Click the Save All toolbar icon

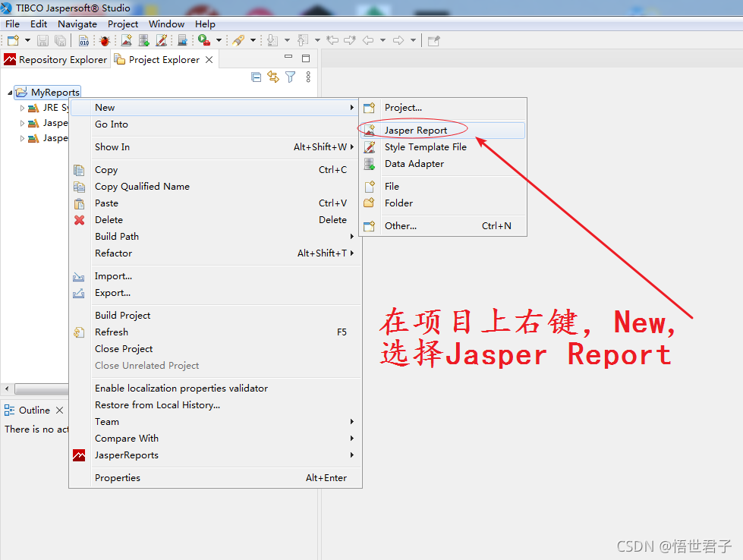pos(60,41)
